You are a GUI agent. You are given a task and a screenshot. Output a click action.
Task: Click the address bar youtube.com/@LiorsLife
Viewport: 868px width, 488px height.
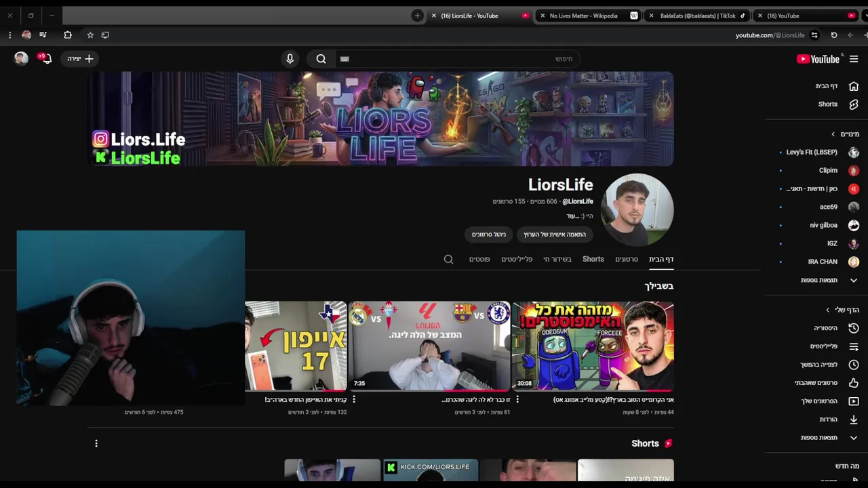770,35
